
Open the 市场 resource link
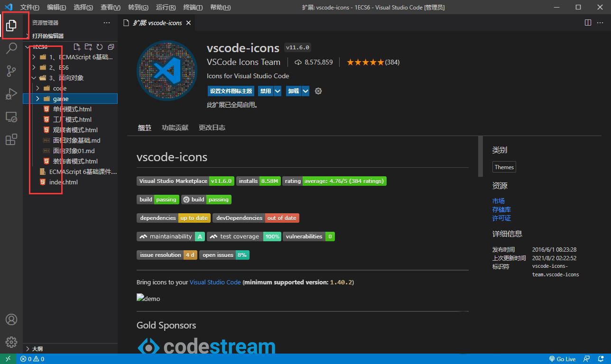499,201
